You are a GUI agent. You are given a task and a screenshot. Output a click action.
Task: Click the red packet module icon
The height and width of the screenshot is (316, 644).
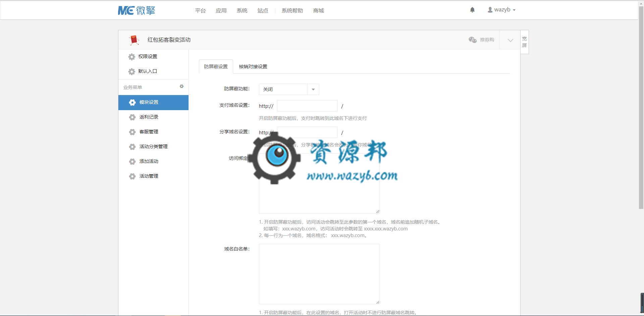coord(134,40)
